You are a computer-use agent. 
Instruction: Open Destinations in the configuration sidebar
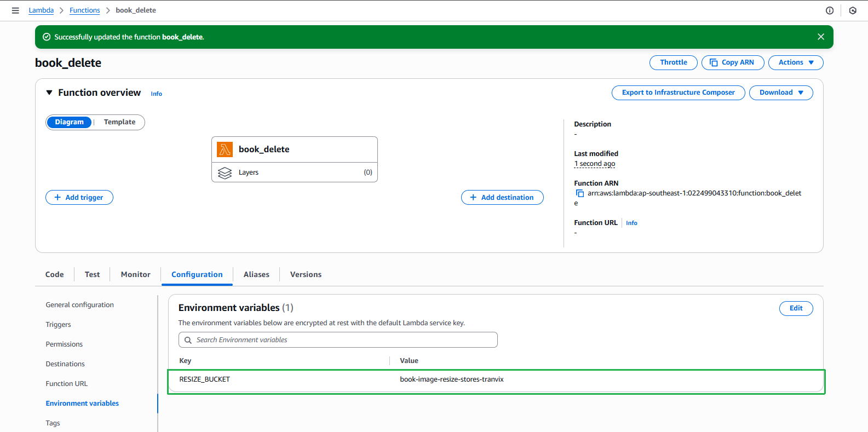[65, 364]
